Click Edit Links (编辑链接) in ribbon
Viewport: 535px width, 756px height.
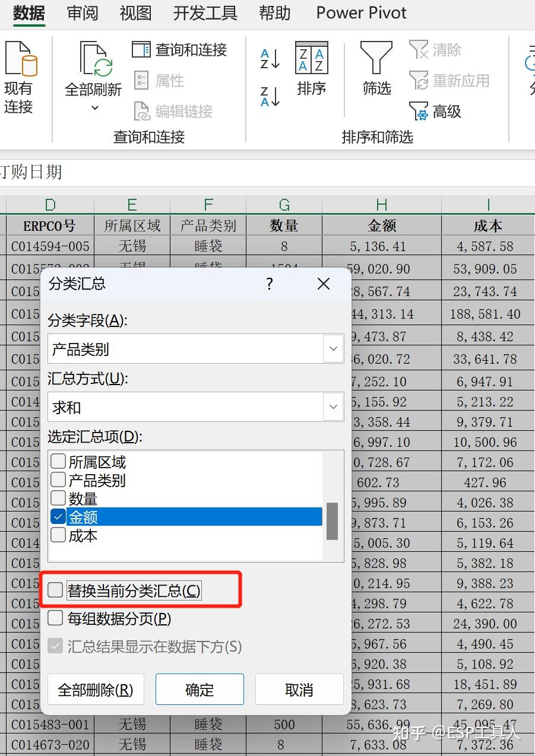[173, 112]
